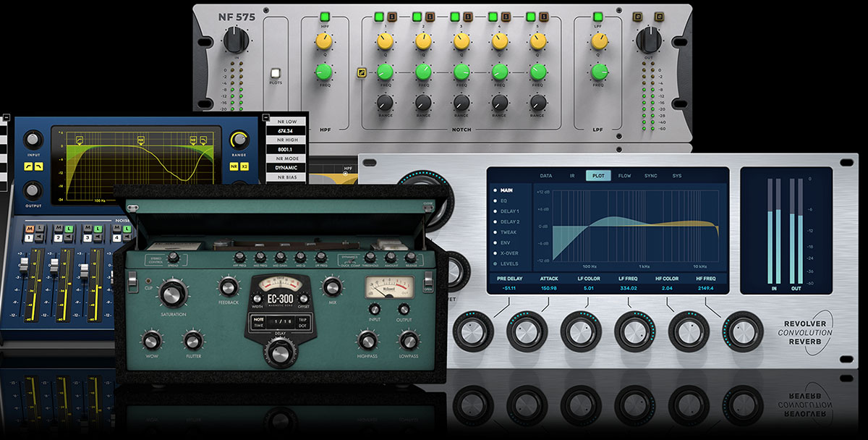The image size is (868, 440).
Task: Select LEVELS in Revolver page list
Action: (x=508, y=263)
